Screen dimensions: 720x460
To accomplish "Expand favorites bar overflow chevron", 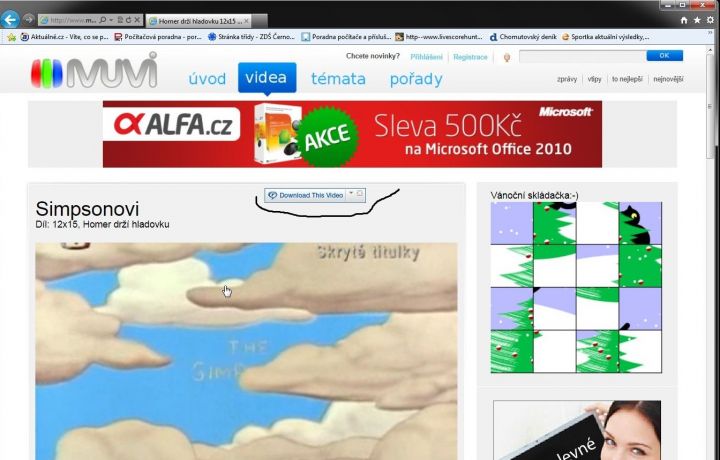I will (x=710, y=33).
